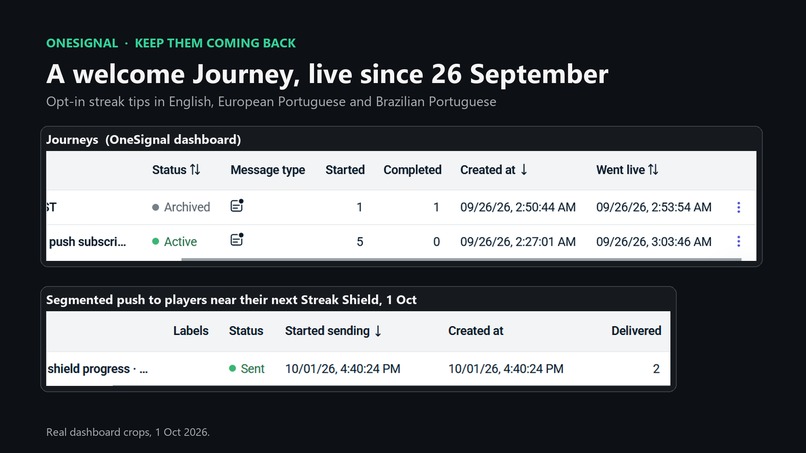The height and width of the screenshot is (453, 806).
Task: Click the Started column header
Action: coord(345,170)
